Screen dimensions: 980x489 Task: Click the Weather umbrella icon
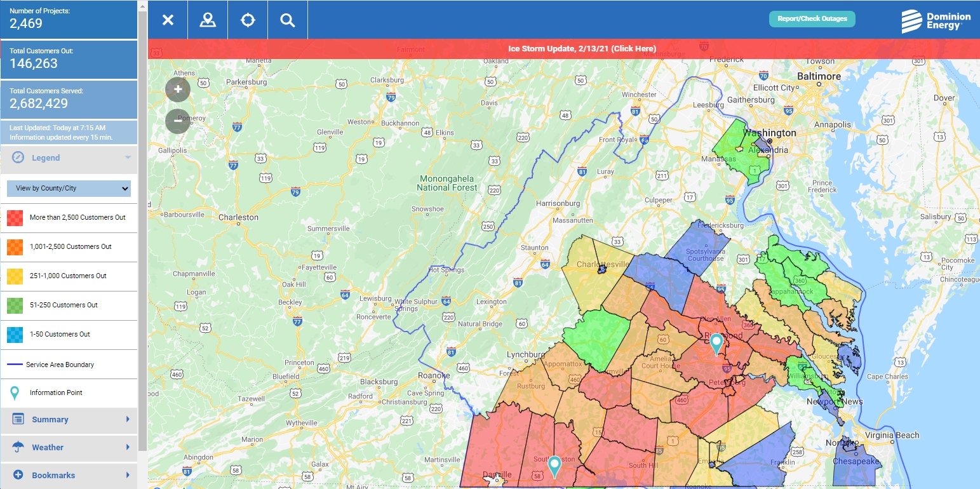(18, 447)
